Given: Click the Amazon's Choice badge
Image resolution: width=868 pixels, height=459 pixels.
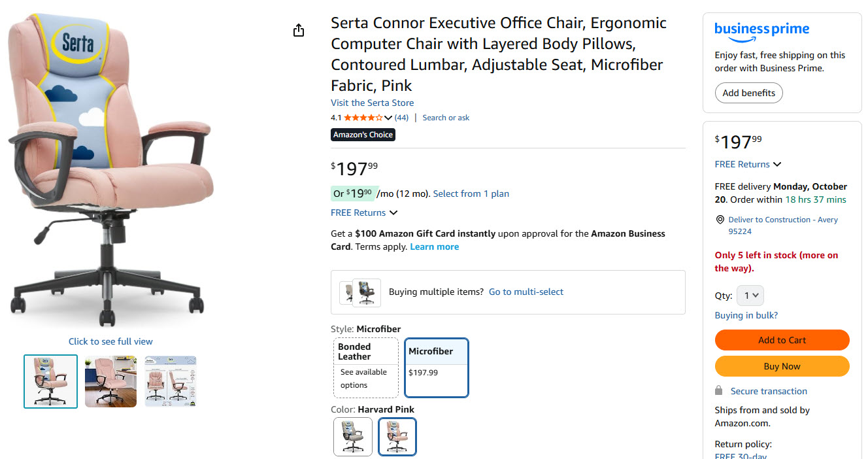Looking at the screenshot, I should point(363,135).
